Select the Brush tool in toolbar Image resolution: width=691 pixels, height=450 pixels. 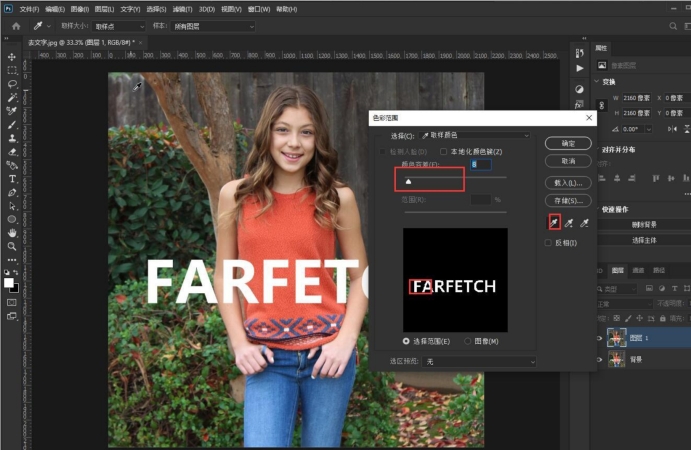pyautogui.click(x=12, y=125)
